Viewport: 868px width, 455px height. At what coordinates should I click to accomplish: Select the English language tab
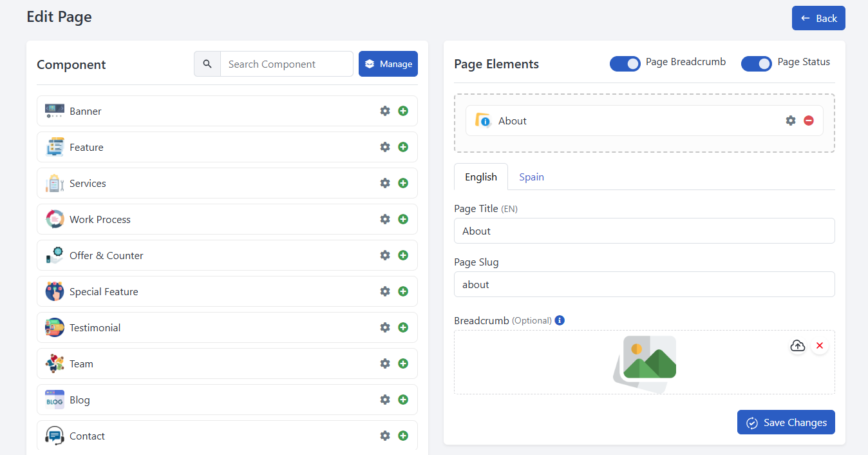pos(480,177)
